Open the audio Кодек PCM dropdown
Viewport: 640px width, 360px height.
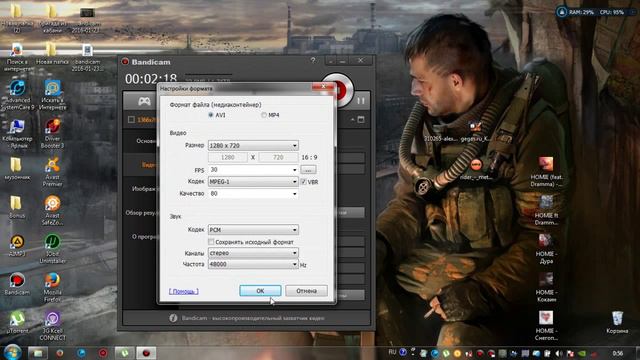[253, 230]
